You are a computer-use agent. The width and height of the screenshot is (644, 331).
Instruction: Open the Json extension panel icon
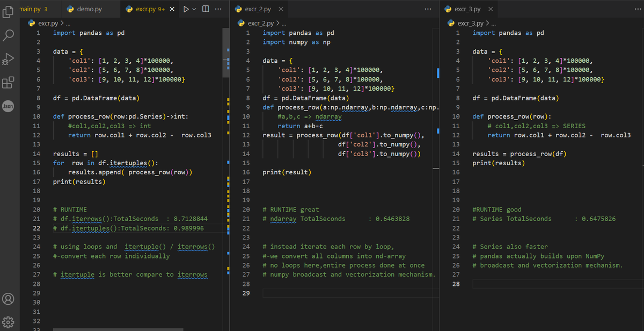(9, 106)
